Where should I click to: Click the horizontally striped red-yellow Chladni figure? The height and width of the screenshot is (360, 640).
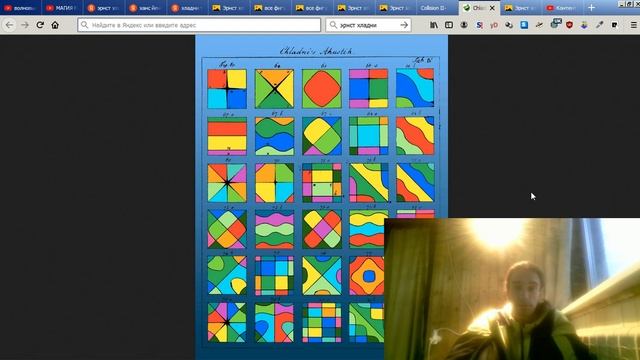click(227, 136)
